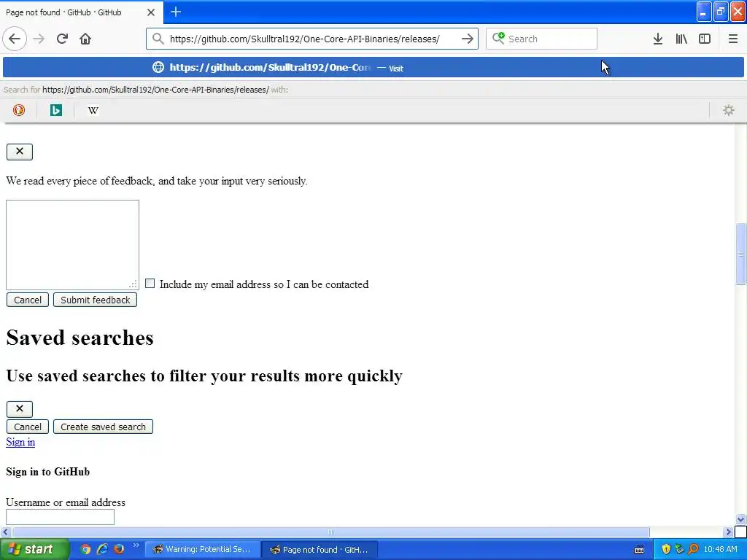Open the Windows start menu

(34, 550)
